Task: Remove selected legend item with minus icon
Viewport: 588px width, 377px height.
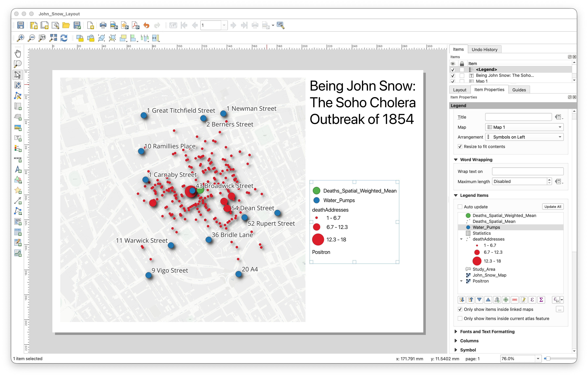Action: [514, 300]
